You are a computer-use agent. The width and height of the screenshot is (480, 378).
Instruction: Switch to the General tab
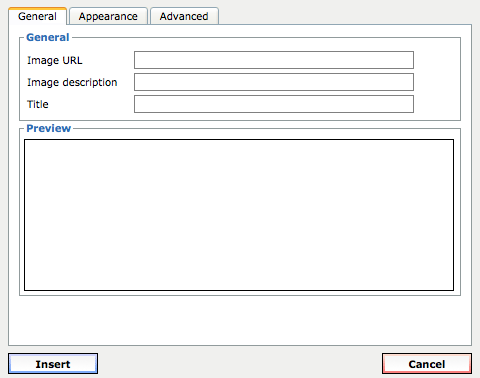tap(37, 16)
